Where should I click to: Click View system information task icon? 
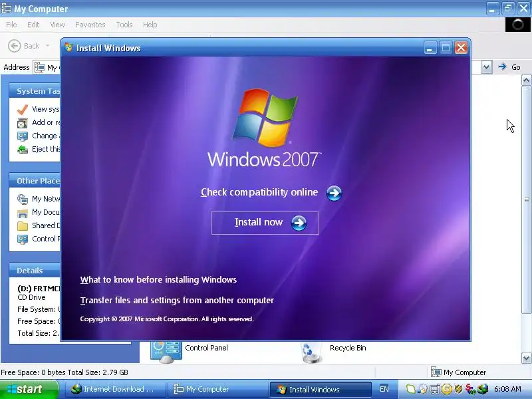tap(23, 110)
